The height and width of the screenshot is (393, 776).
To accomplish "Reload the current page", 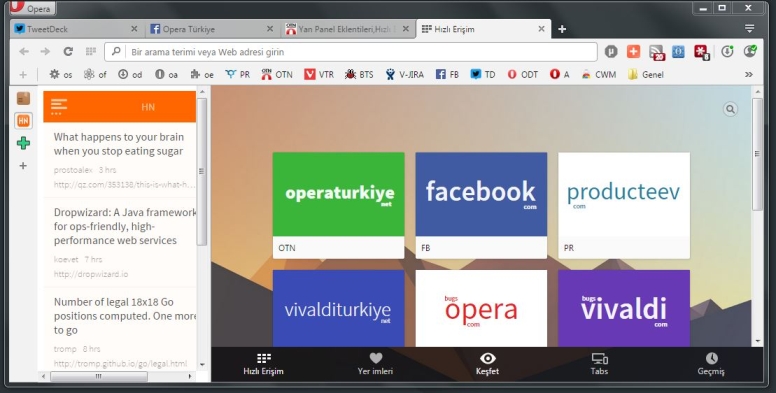I will (x=68, y=51).
